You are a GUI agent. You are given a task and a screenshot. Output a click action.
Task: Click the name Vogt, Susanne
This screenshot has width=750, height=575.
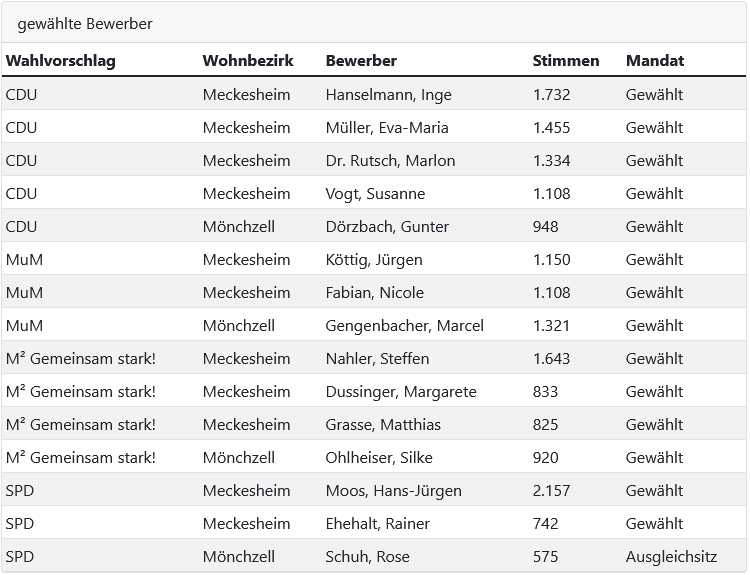pos(375,194)
